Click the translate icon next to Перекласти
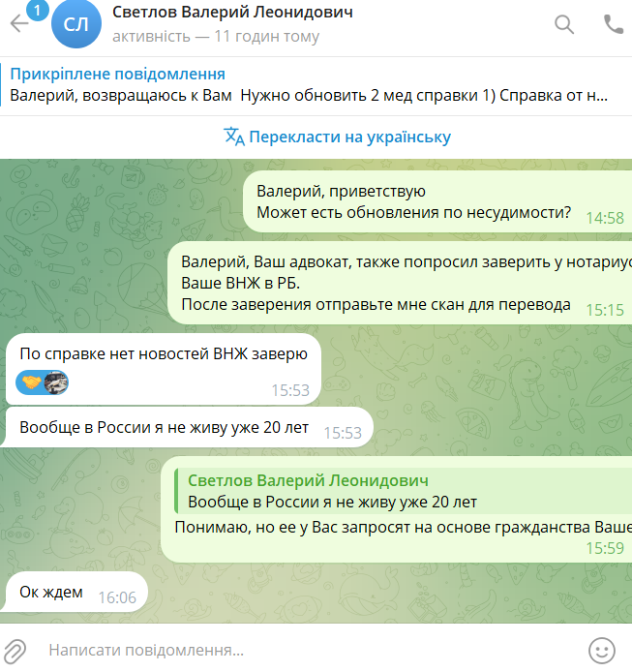 (x=234, y=137)
